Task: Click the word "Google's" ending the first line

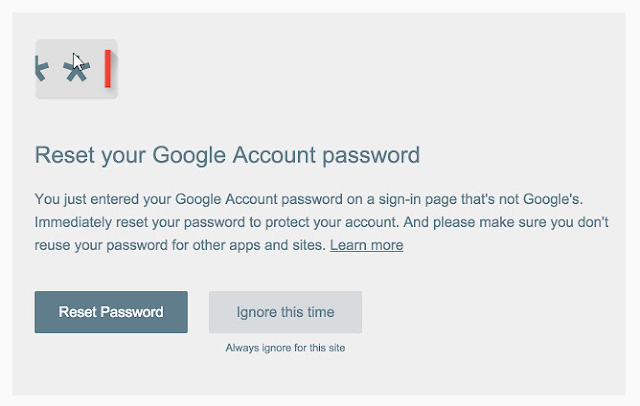Action: (x=575, y=199)
